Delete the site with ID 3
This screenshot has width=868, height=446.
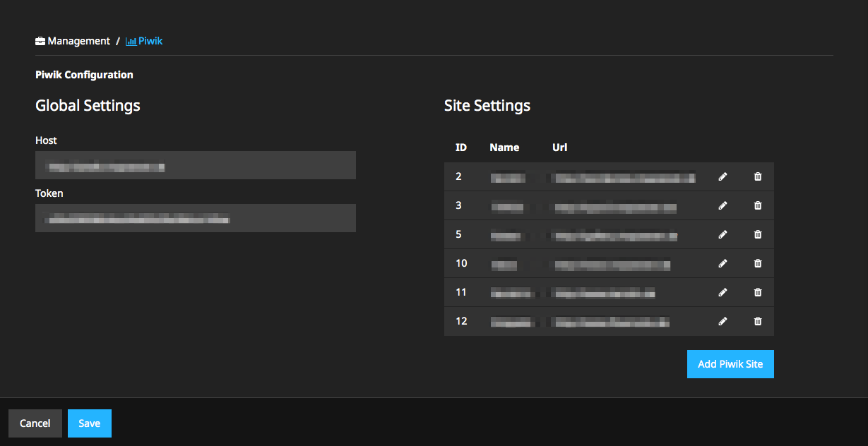[x=758, y=205]
